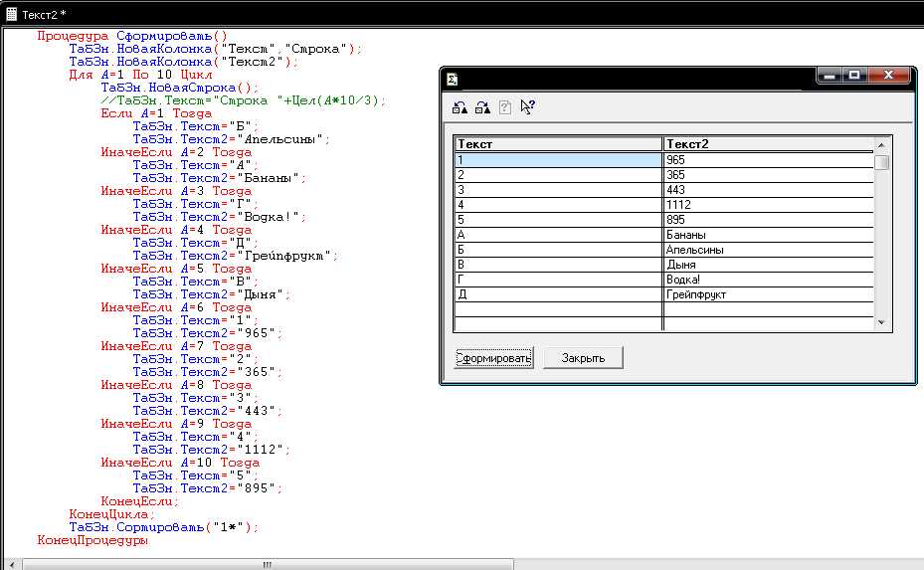This screenshot has width=924, height=570.
Task: Select table cell "Бананы"
Action: pos(769,235)
